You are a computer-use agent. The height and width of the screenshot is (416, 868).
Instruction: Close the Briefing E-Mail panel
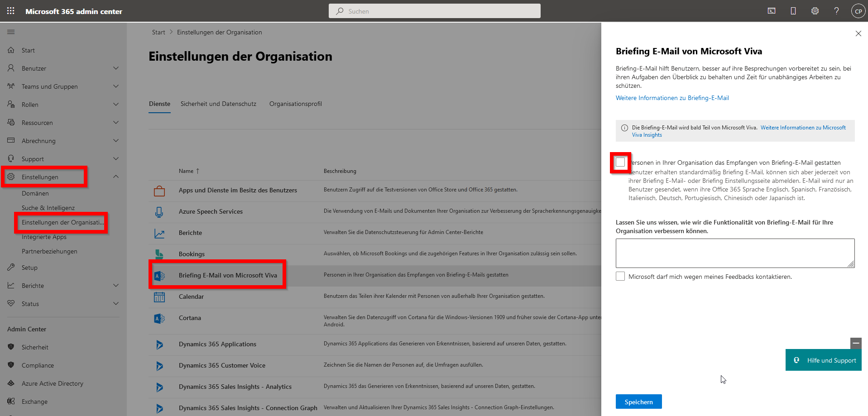pos(858,33)
